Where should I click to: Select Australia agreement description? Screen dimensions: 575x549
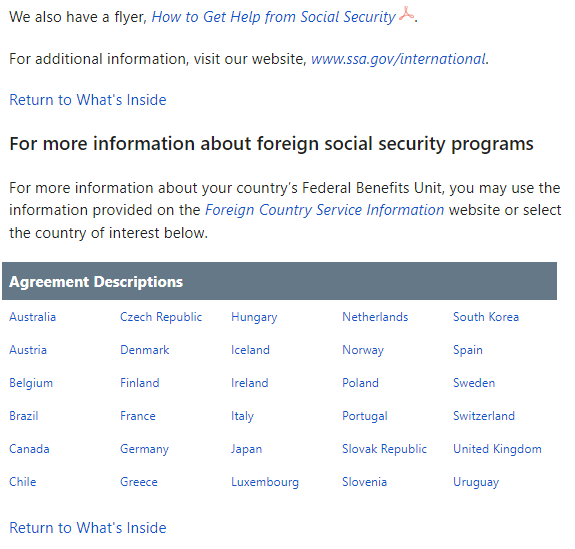[x=33, y=317]
